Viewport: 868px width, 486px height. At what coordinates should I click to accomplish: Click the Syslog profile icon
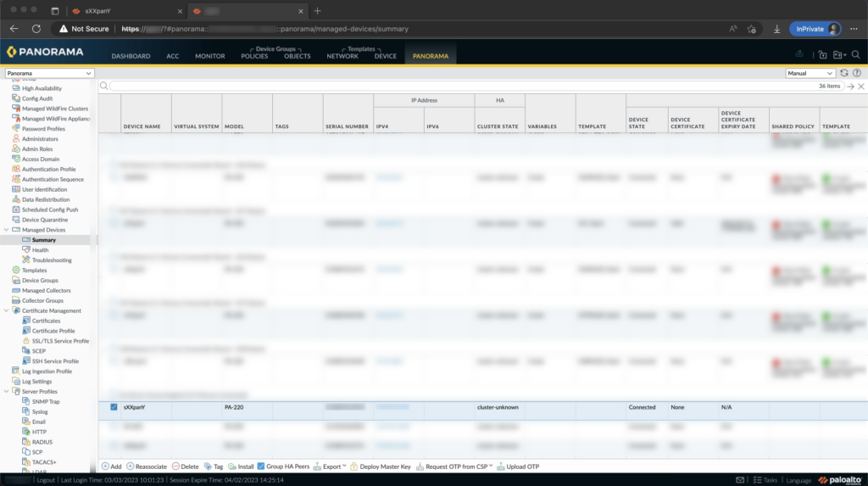pos(26,411)
